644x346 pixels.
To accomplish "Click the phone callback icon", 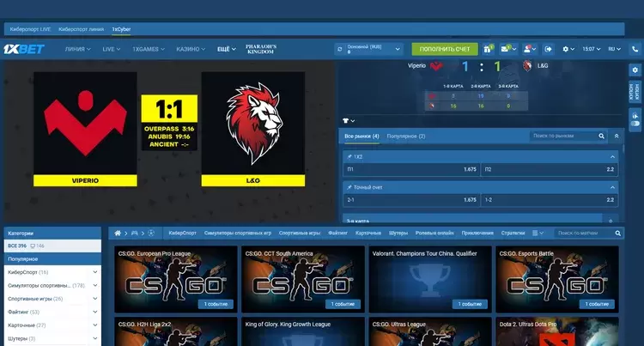I will (x=635, y=49).
